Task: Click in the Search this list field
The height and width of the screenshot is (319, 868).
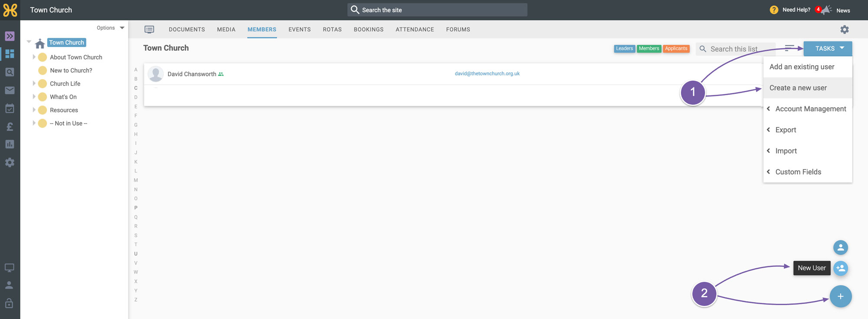Action: pos(736,49)
